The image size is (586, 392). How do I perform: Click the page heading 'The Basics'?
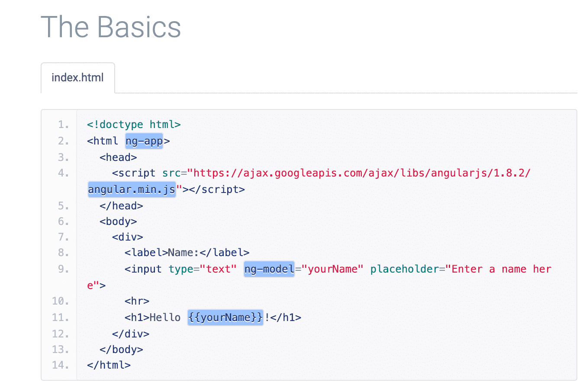point(110,27)
